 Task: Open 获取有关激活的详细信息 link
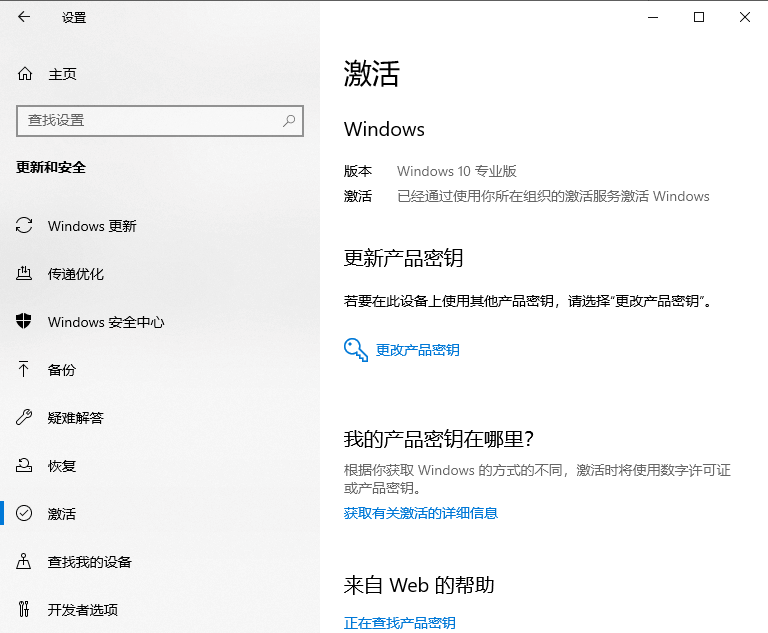tap(421, 513)
